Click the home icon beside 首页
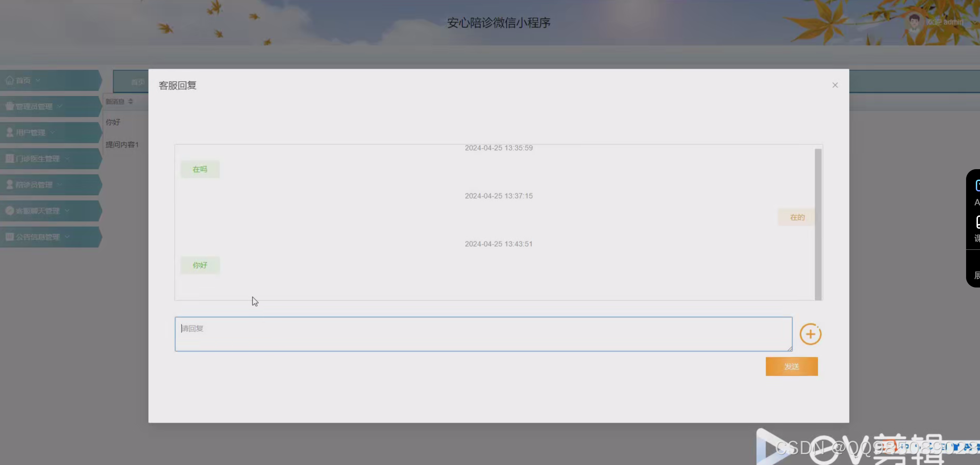This screenshot has width=980, height=465. click(x=10, y=80)
